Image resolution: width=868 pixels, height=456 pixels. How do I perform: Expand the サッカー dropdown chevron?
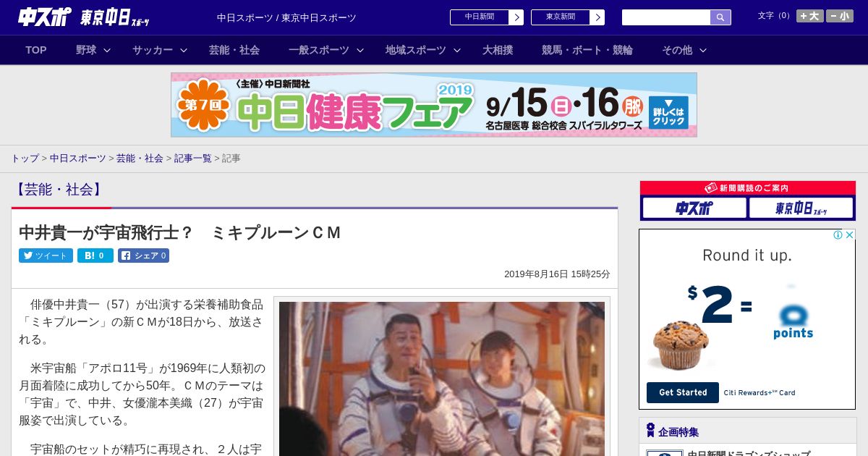coord(184,51)
